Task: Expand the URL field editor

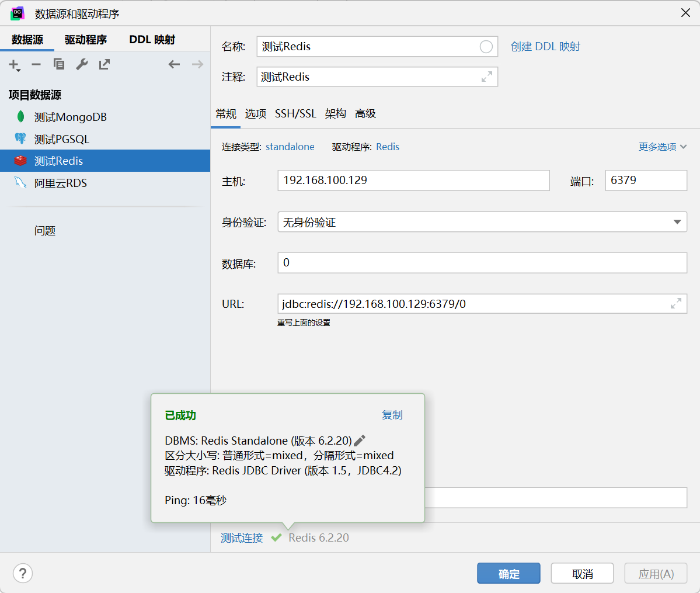Action: (676, 303)
